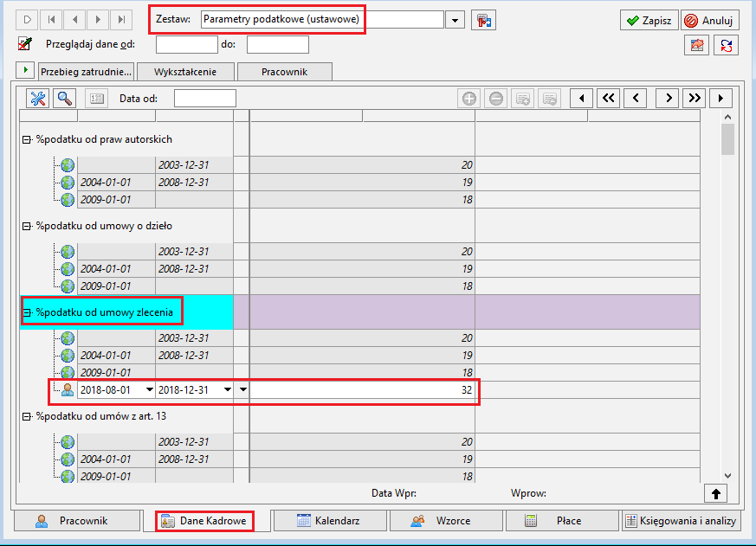Click the double right chevron button

(695, 99)
